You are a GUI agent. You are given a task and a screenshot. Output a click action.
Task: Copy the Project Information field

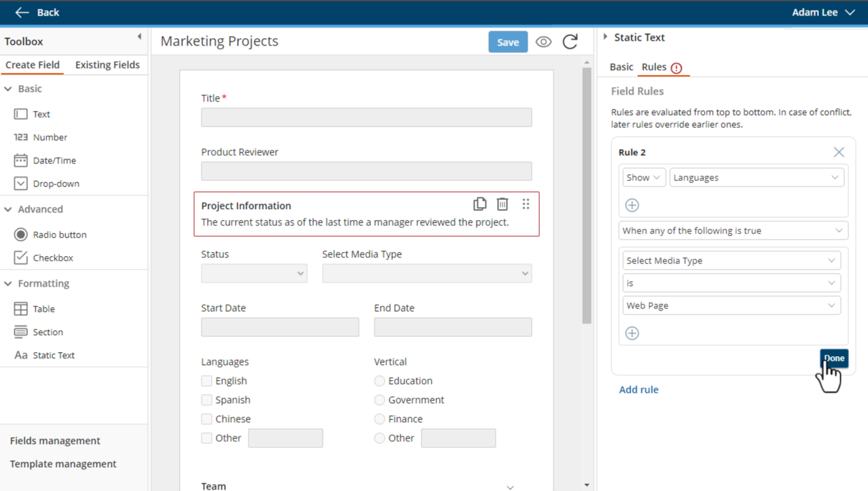coord(480,204)
